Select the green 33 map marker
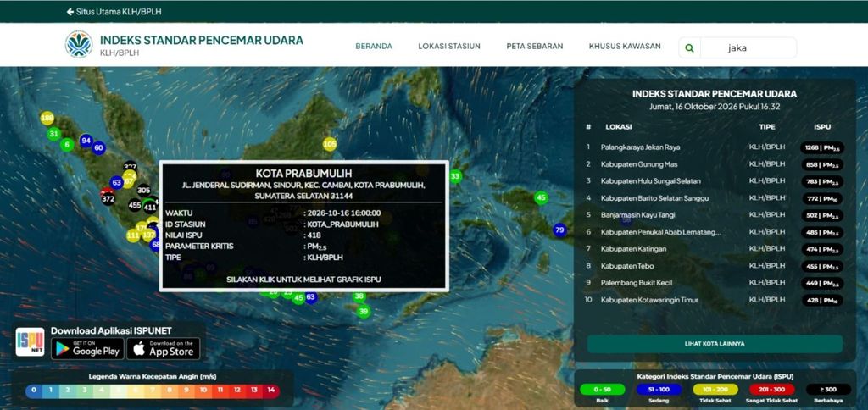 (455, 176)
